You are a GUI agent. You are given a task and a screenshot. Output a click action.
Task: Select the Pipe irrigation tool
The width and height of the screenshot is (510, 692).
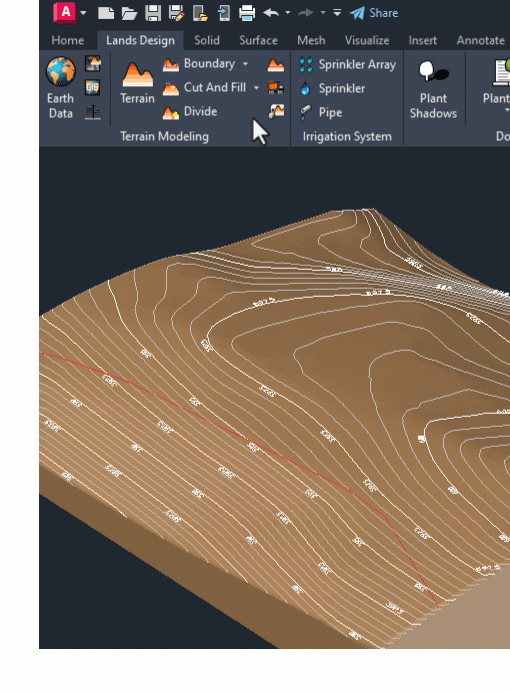pyautogui.click(x=320, y=112)
